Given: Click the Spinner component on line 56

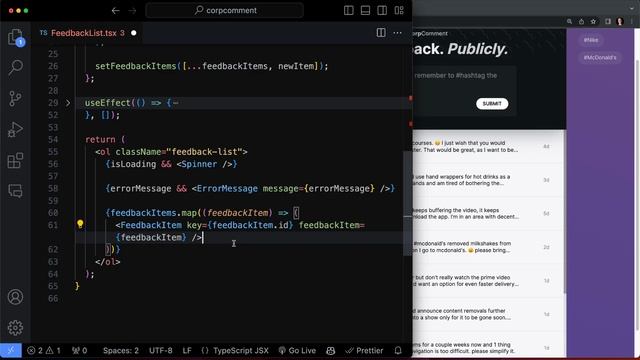Looking at the screenshot, I should [199, 164].
